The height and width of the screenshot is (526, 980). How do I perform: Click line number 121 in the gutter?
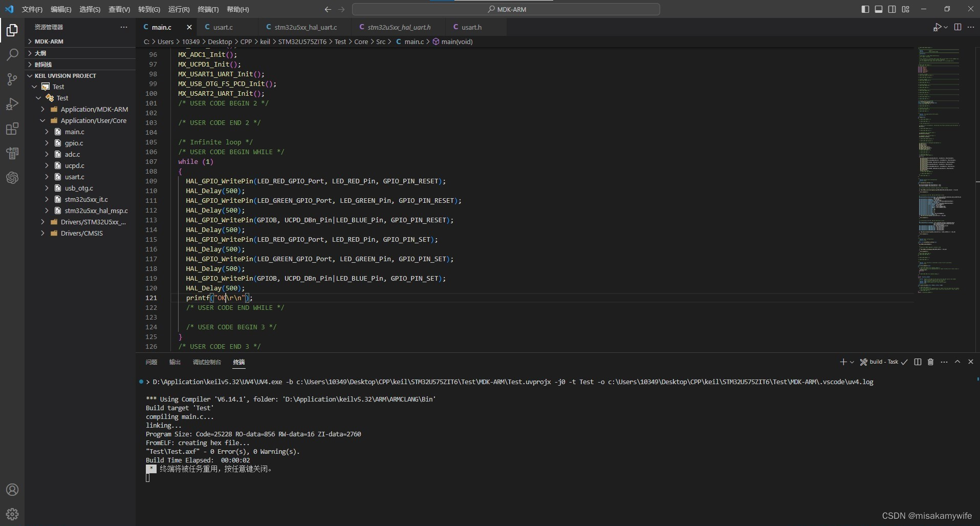[151, 298]
